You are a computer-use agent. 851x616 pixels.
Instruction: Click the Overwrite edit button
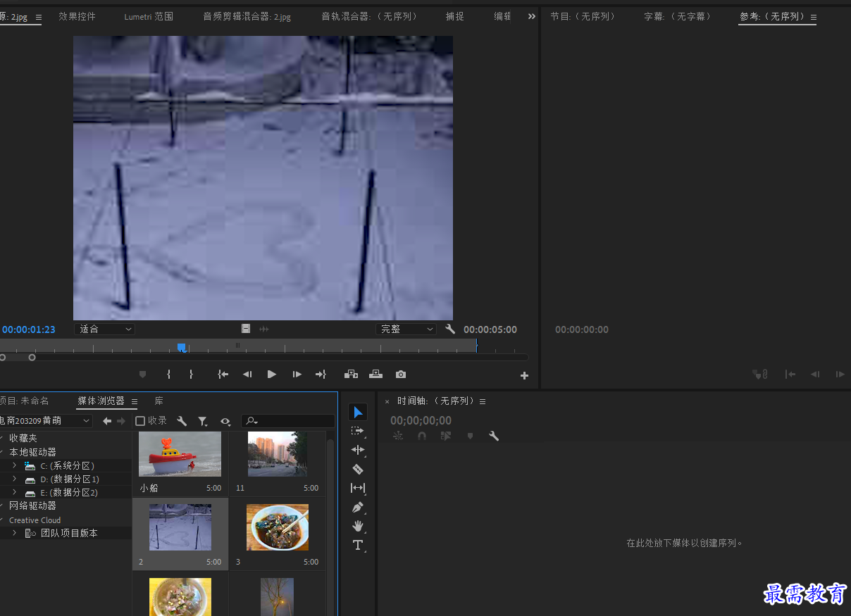376,375
